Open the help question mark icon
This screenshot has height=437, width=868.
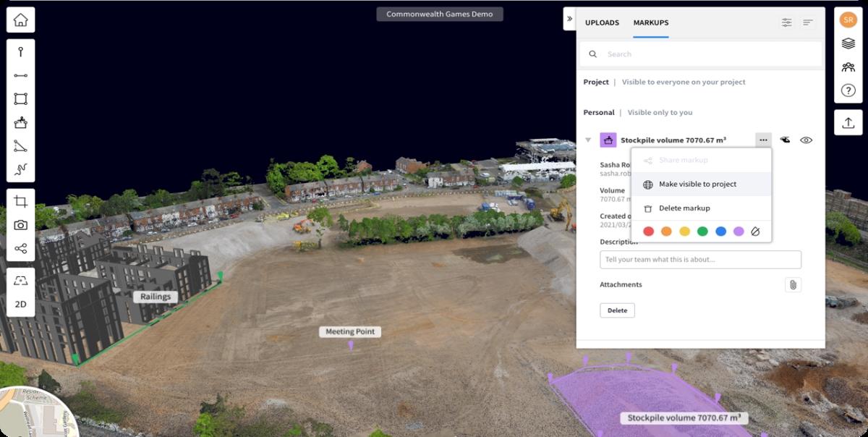point(848,91)
